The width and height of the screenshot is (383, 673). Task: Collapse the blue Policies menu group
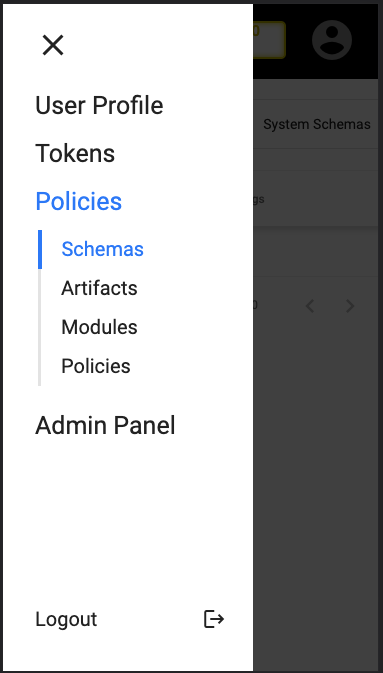pos(79,201)
